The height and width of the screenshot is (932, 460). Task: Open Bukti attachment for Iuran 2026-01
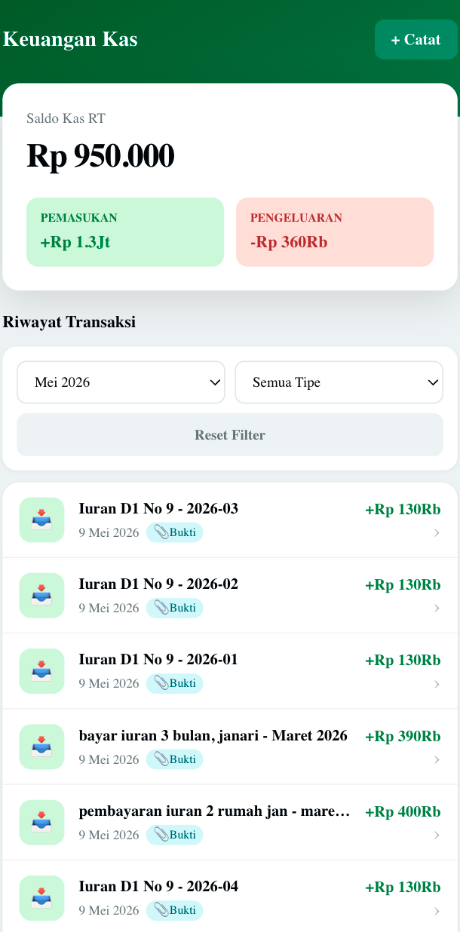(175, 683)
